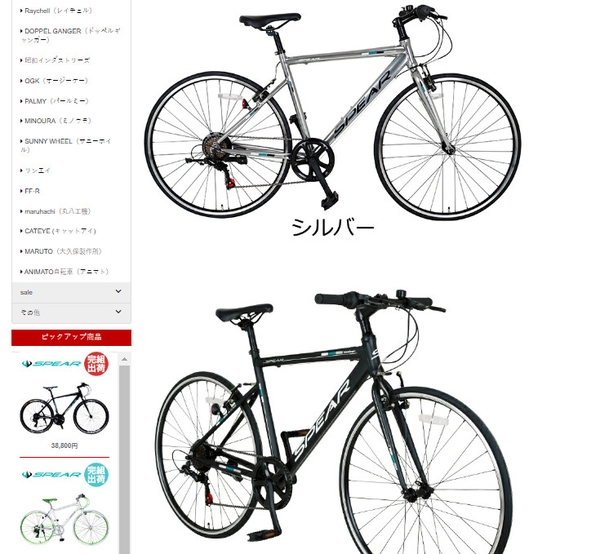Open the CATEYE brand link
The height and width of the screenshot is (554, 600).
(x=58, y=231)
